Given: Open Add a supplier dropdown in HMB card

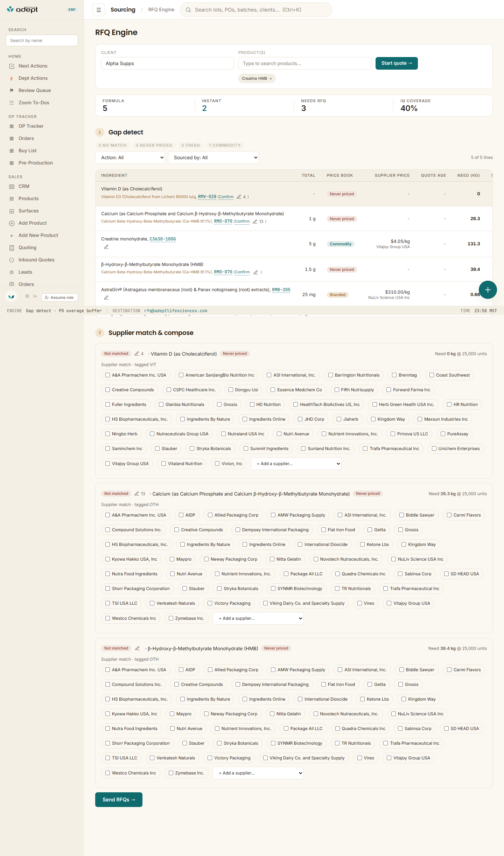Looking at the screenshot, I should click(x=258, y=773).
